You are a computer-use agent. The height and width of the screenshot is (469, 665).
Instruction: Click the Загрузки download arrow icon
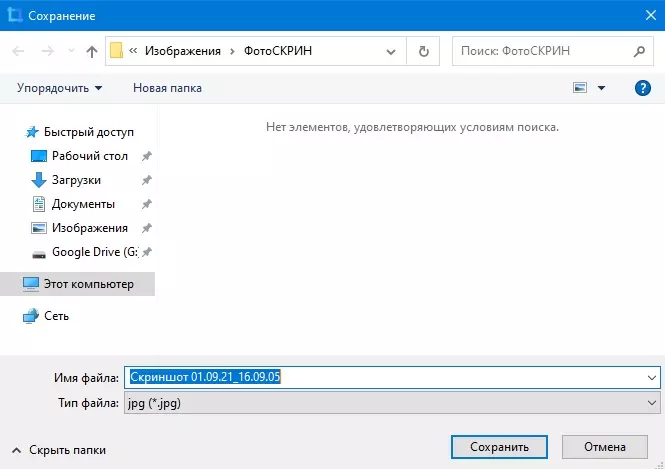click(x=39, y=180)
